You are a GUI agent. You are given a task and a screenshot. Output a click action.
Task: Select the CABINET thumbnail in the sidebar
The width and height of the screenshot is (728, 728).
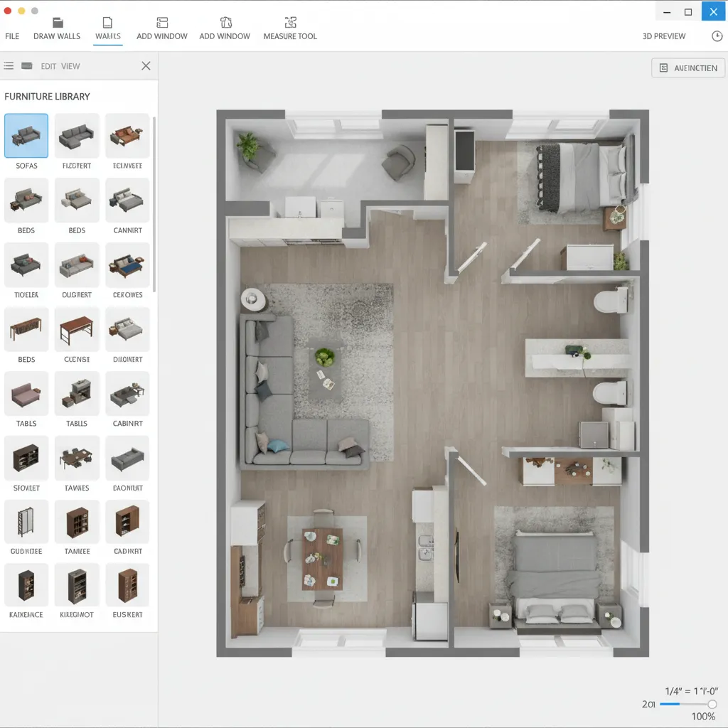tap(127, 393)
